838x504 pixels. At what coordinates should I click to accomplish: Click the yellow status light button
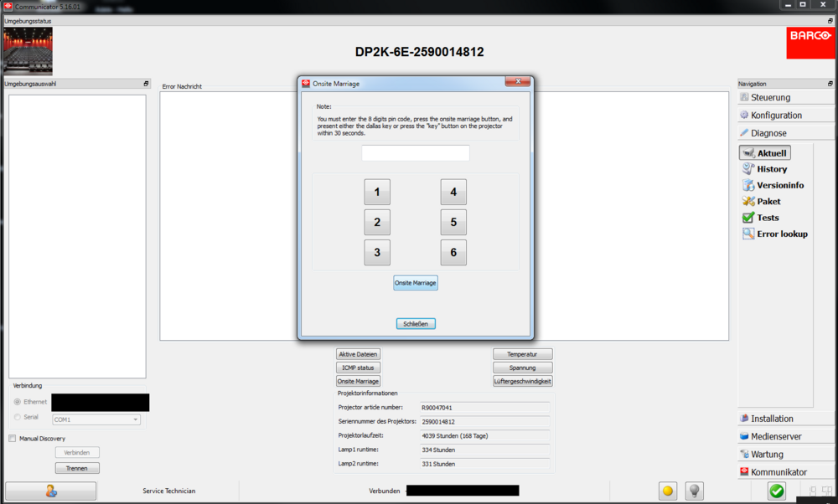668,491
